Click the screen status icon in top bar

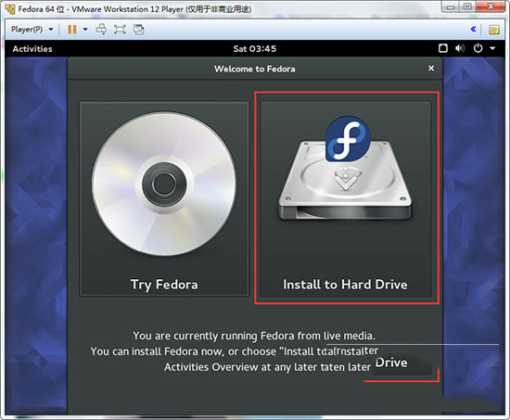tap(443, 48)
